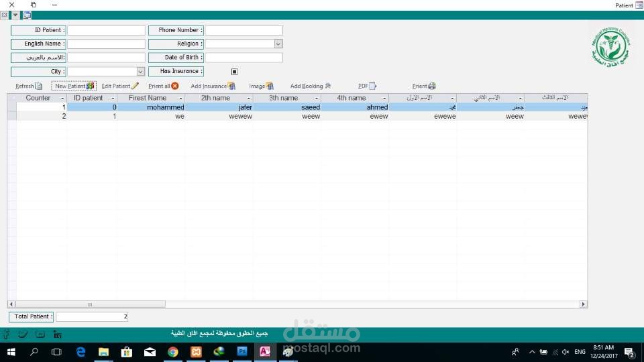Click the Facebook icon in footer
This screenshot has height=362, width=644.
click(6, 335)
